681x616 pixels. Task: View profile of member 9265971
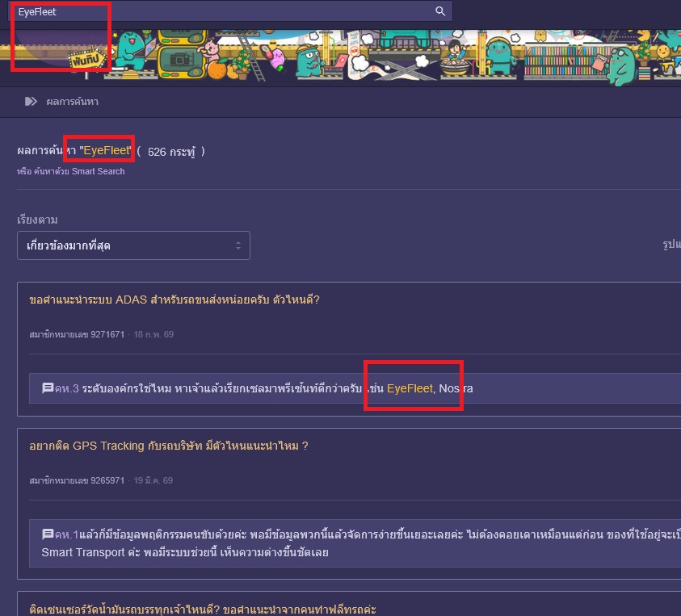(x=77, y=480)
